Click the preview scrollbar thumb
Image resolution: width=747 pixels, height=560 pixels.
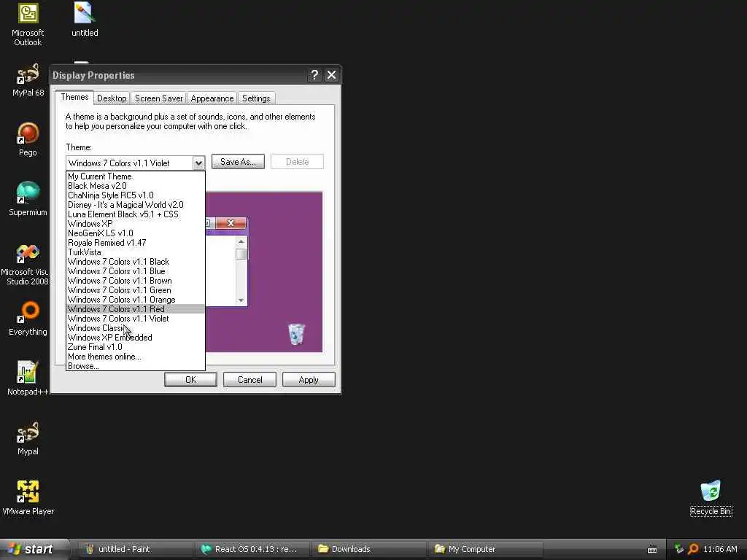click(241, 254)
